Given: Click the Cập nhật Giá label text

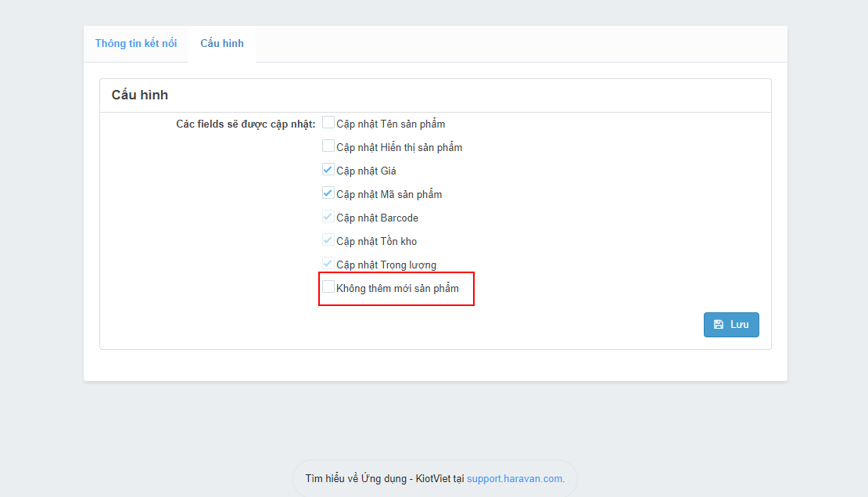Looking at the screenshot, I should tap(366, 171).
